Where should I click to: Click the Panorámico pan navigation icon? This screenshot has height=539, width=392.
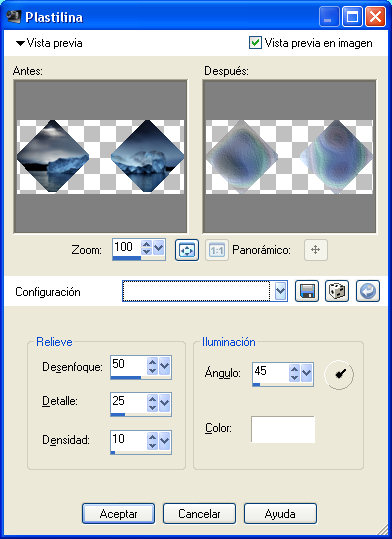(x=316, y=250)
